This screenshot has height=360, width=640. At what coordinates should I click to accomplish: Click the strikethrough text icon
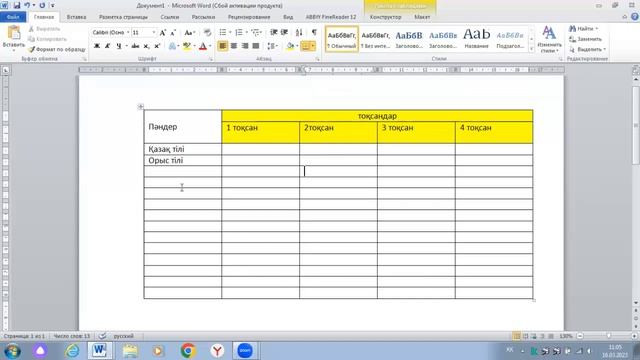click(135, 46)
